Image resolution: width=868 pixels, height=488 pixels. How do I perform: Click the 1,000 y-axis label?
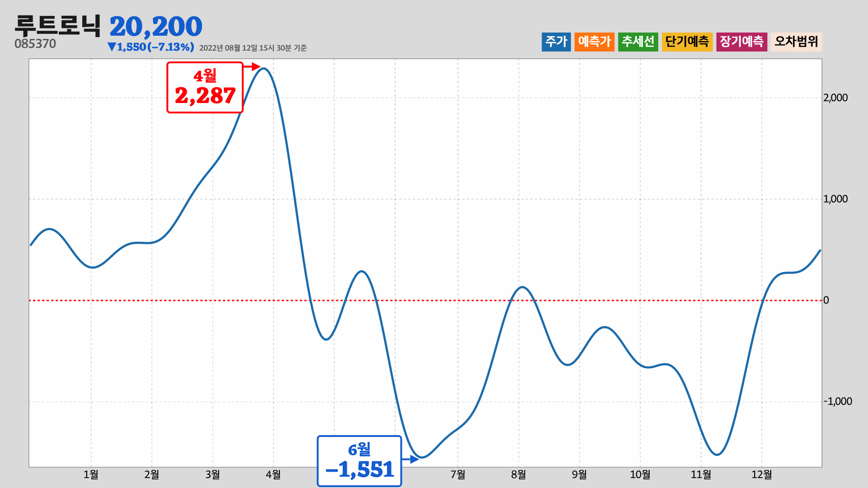pos(835,199)
